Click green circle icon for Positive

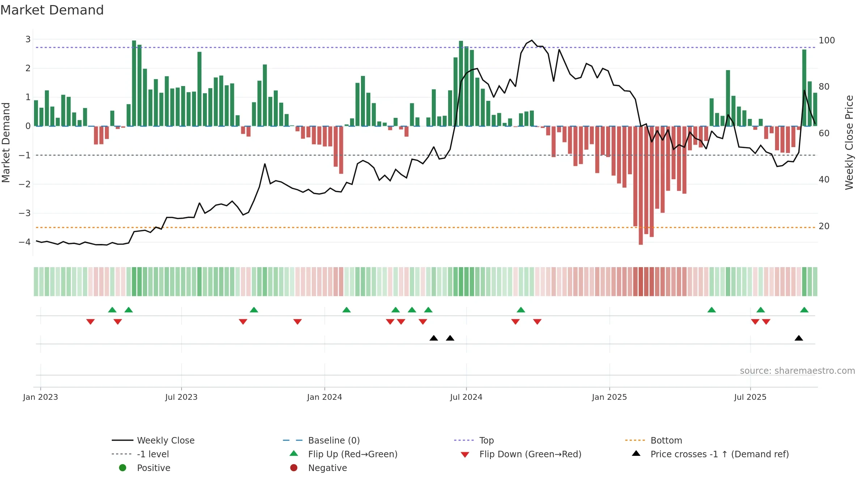123,468
